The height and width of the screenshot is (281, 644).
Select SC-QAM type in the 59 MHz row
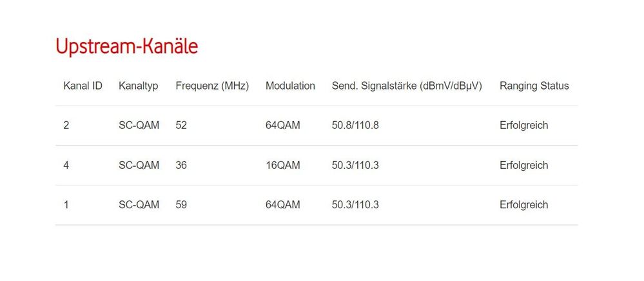pos(139,205)
